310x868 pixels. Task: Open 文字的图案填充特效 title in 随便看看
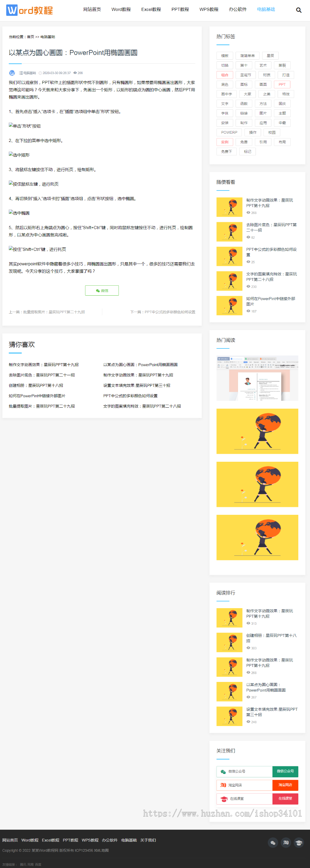click(271, 277)
